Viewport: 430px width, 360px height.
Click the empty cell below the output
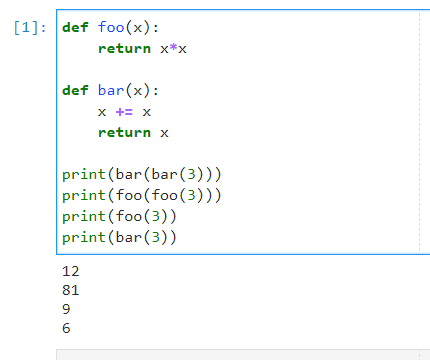pyautogui.click(x=243, y=355)
